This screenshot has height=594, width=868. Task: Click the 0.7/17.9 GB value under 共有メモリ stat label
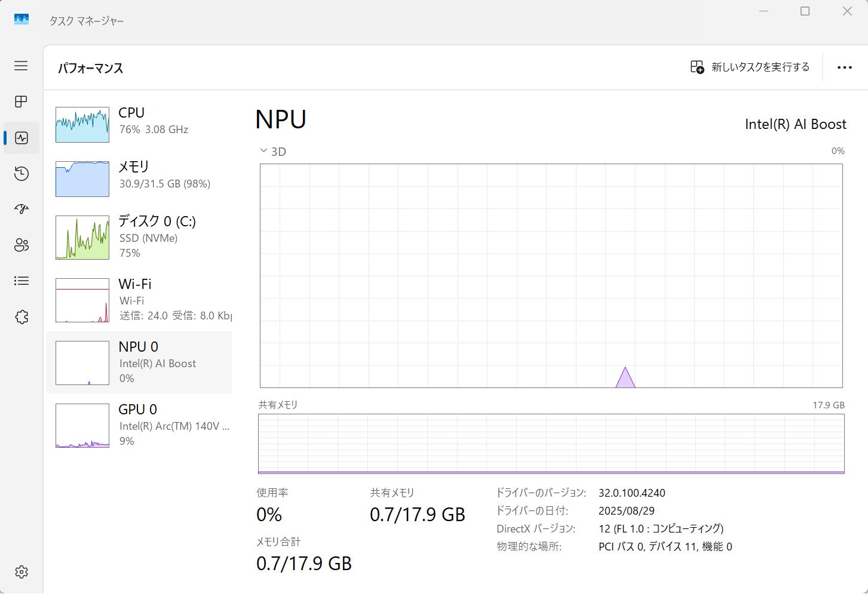(x=418, y=515)
